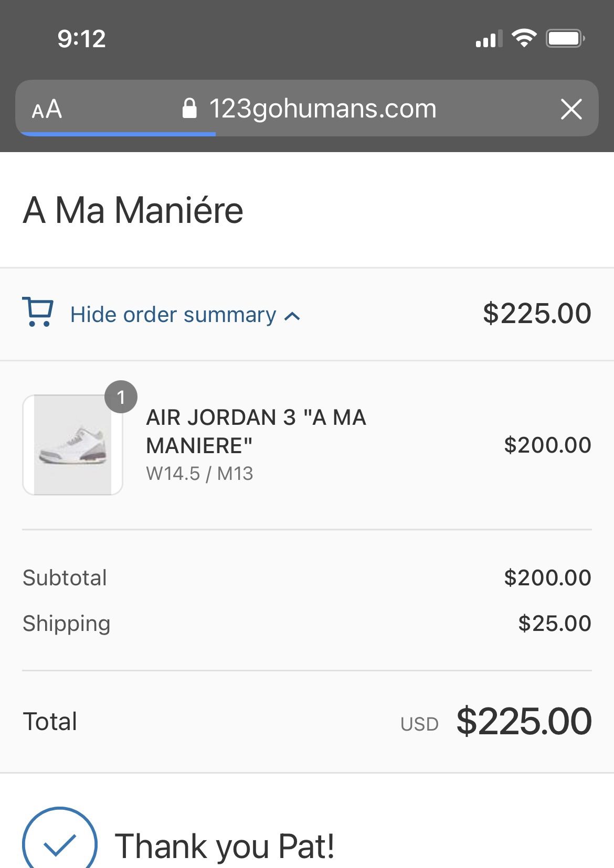This screenshot has height=868, width=614.
Task: Open the Air Jordan 3 sneaker thumbnail
Action: [72, 445]
